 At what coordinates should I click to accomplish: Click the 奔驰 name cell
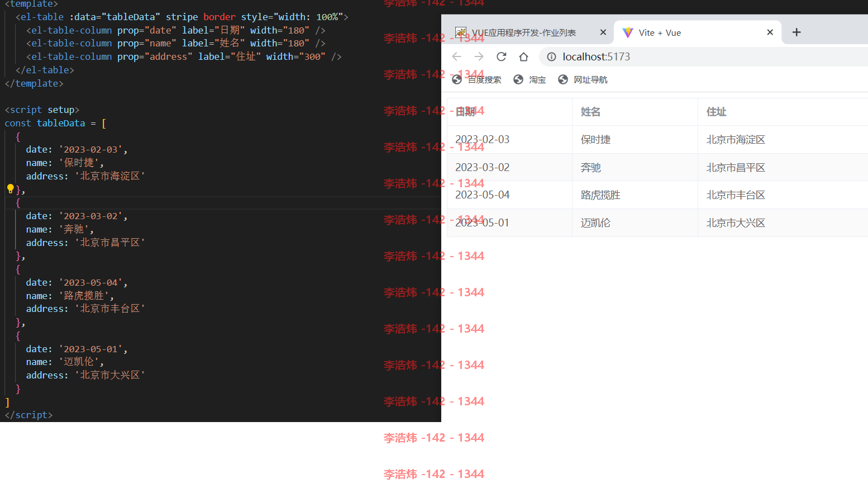635,167
